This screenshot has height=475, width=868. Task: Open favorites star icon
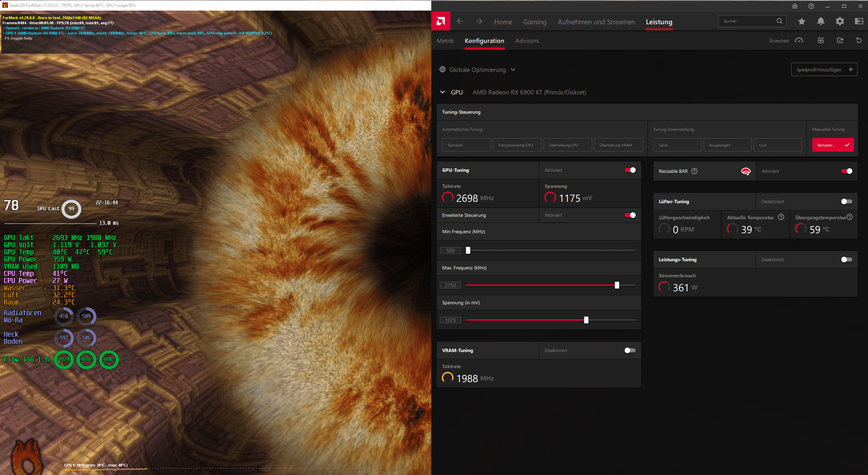(801, 22)
